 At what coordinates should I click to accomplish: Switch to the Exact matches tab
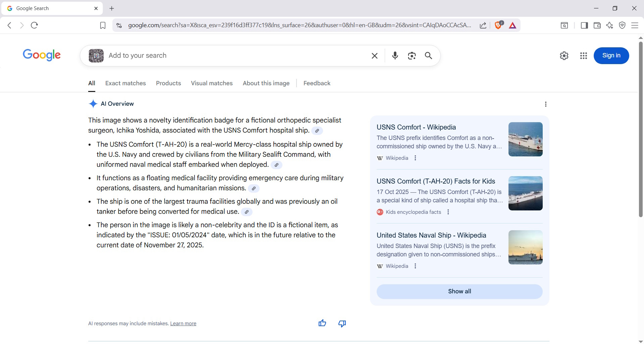[x=125, y=83]
